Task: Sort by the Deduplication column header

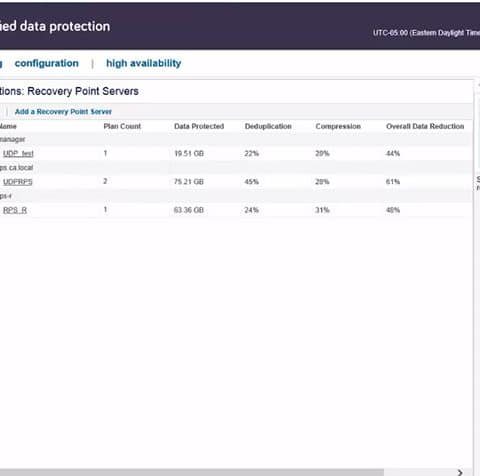Action: (268, 126)
